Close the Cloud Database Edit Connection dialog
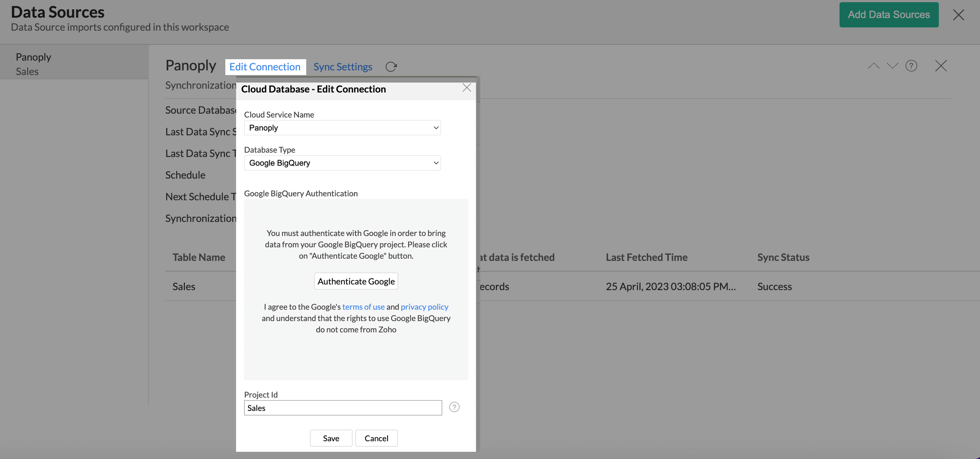The image size is (980, 459). tap(467, 87)
